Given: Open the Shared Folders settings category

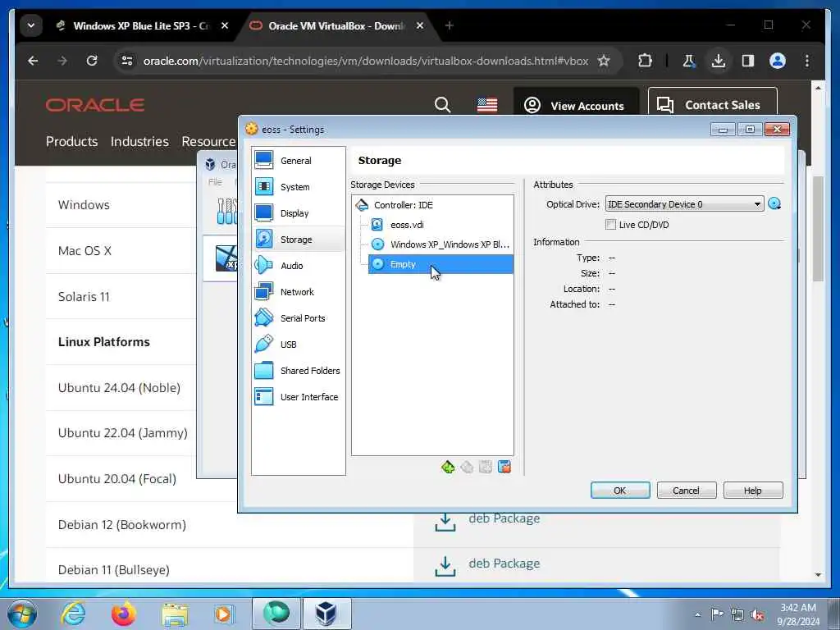Looking at the screenshot, I should point(298,370).
